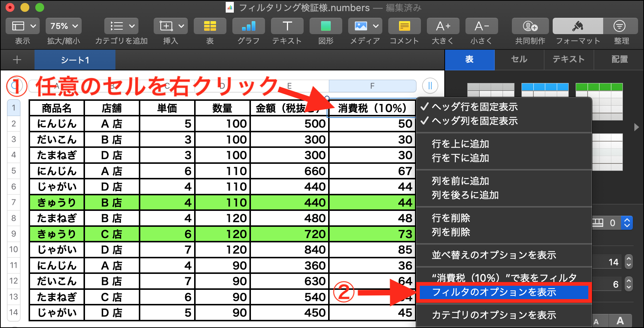This screenshot has height=328, width=644.
Task: Open the Organize (整理) icon
Action: coord(619,26)
